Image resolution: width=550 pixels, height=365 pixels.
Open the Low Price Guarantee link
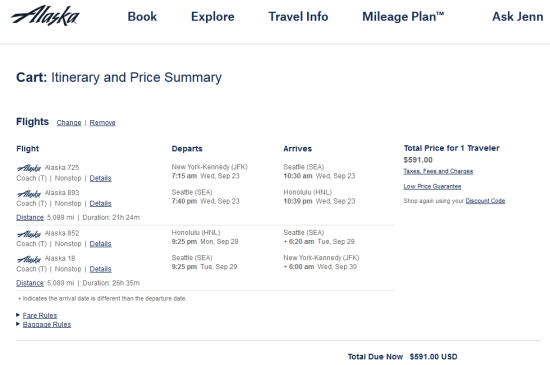[x=432, y=186]
